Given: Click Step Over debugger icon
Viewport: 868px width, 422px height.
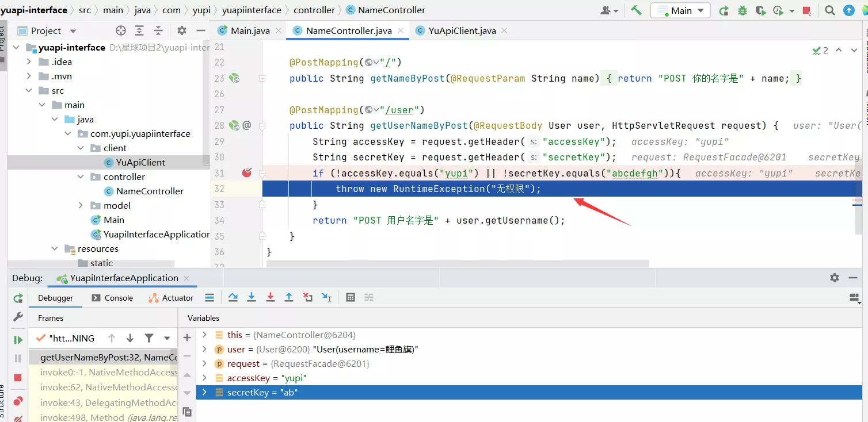Looking at the screenshot, I should pyautogui.click(x=233, y=297).
